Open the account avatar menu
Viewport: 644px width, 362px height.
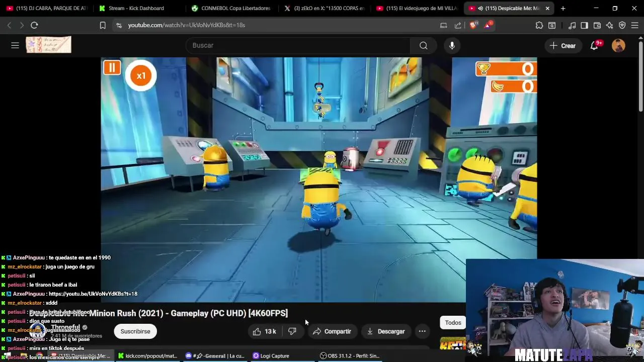(x=618, y=45)
